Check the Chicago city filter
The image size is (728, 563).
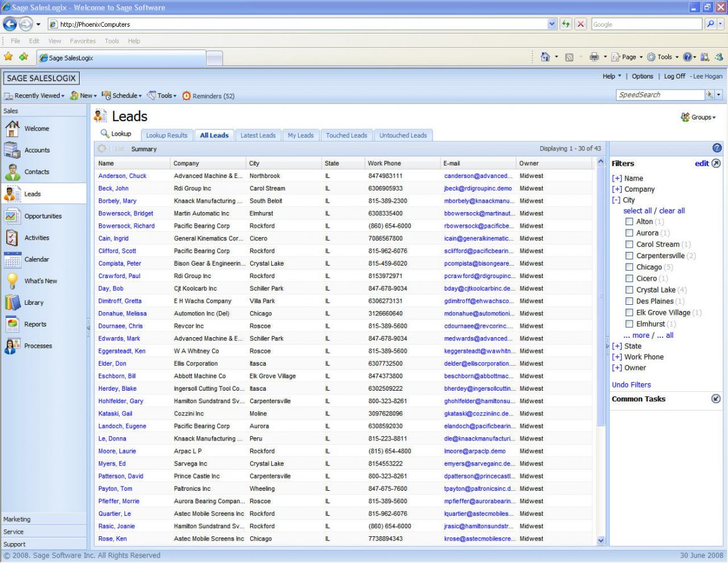tap(629, 267)
